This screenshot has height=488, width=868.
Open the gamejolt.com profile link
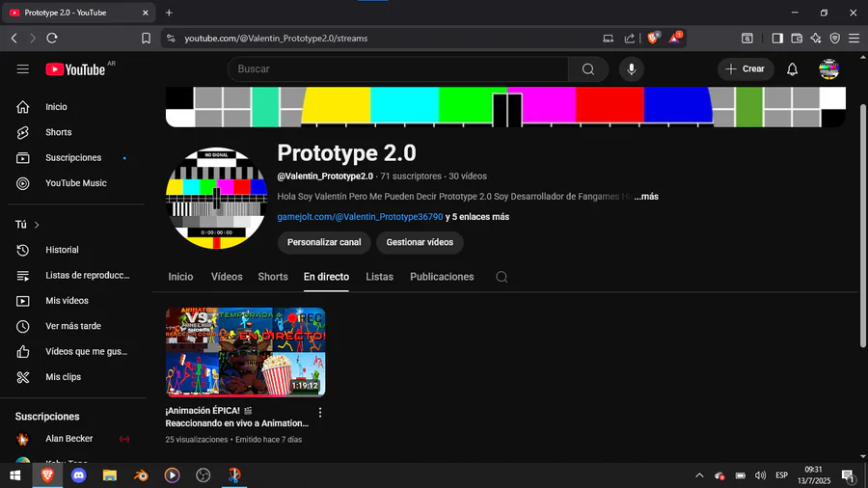360,217
